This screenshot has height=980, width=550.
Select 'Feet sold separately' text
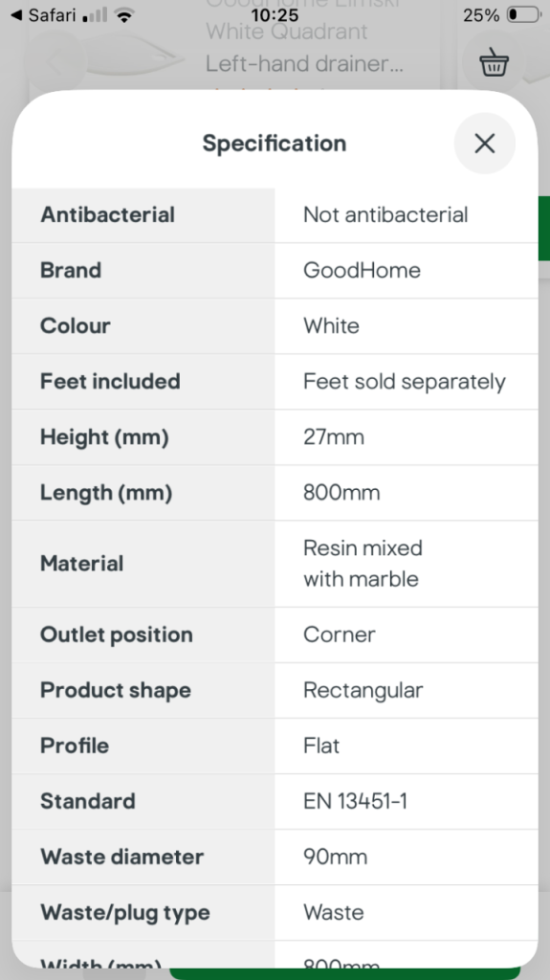coord(405,381)
